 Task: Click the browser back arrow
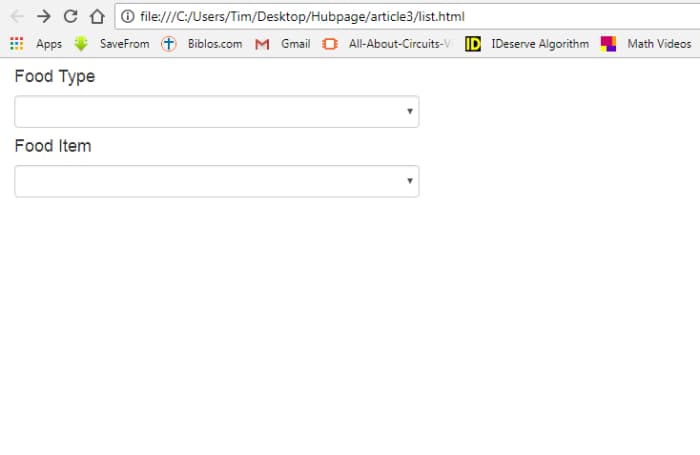tap(16, 16)
